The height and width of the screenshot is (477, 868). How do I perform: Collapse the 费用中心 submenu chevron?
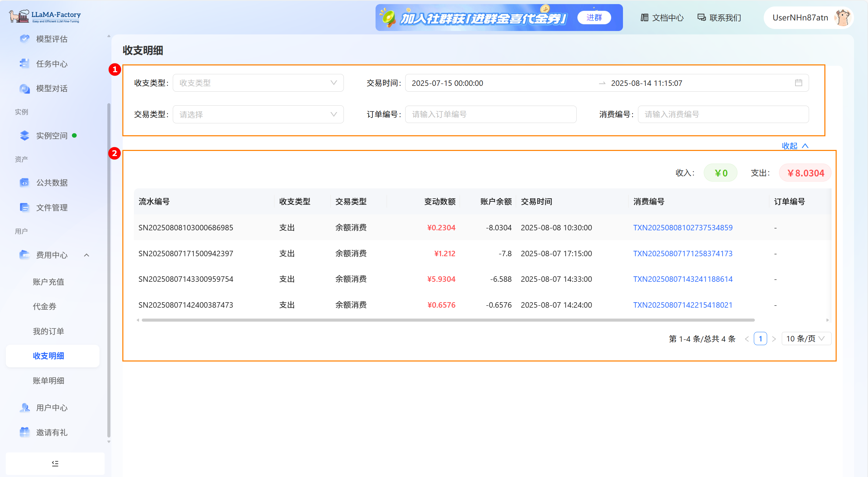pos(87,255)
